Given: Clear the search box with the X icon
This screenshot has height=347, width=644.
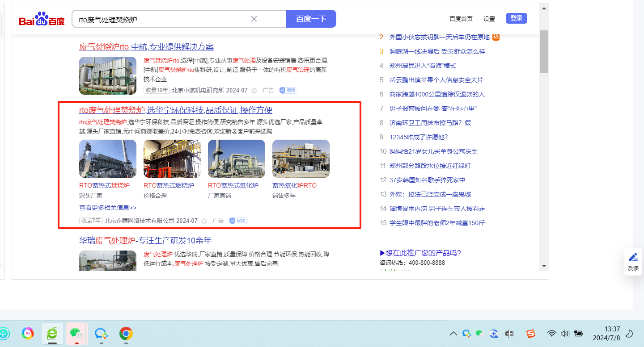Looking at the screenshot, I should (254, 19).
